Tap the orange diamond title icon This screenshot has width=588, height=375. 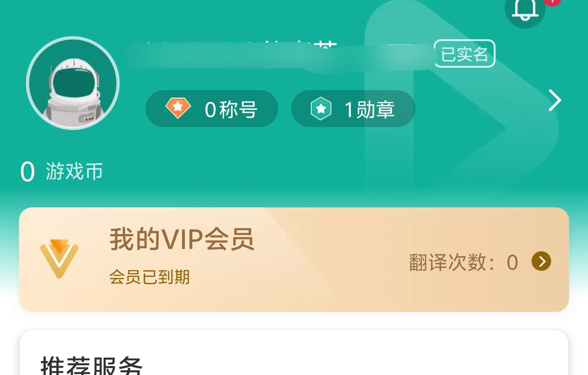click(x=178, y=109)
